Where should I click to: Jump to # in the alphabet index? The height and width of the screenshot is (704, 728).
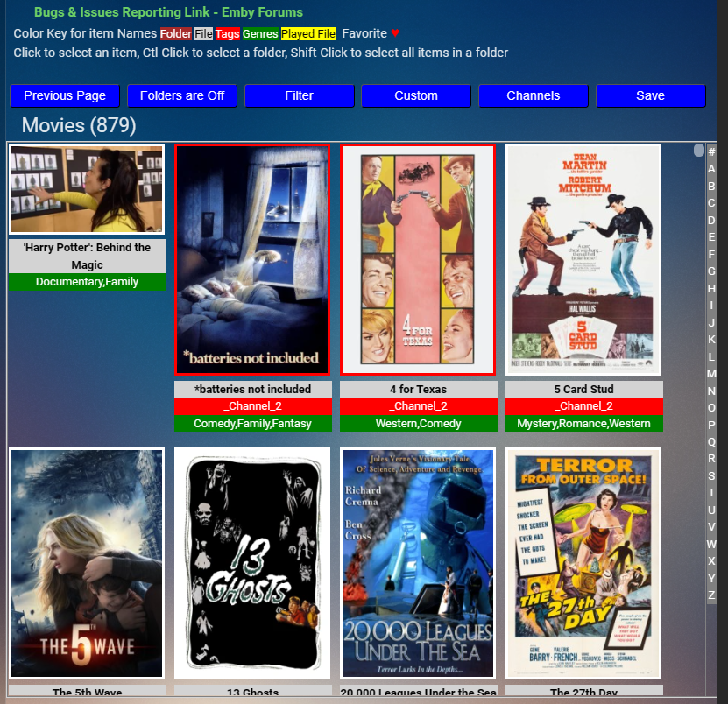[x=711, y=151]
